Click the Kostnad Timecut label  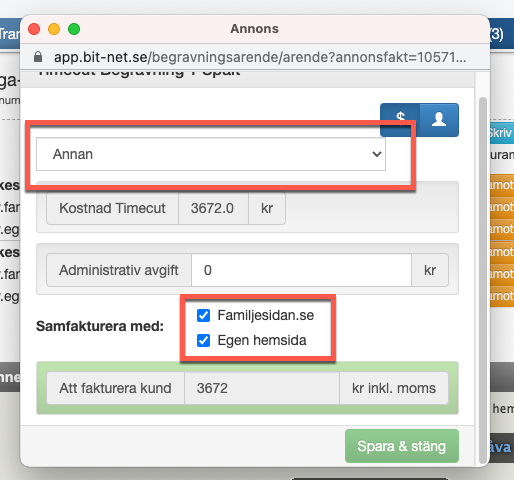(112, 208)
